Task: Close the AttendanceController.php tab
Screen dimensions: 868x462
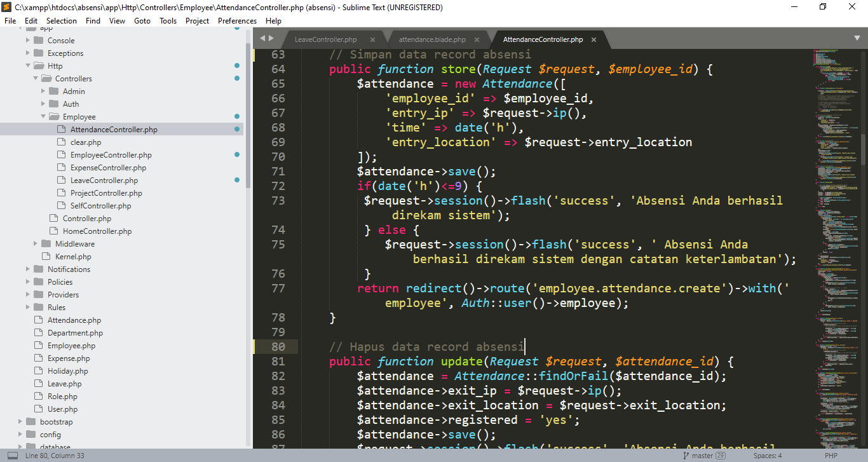Action: (x=593, y=39)
